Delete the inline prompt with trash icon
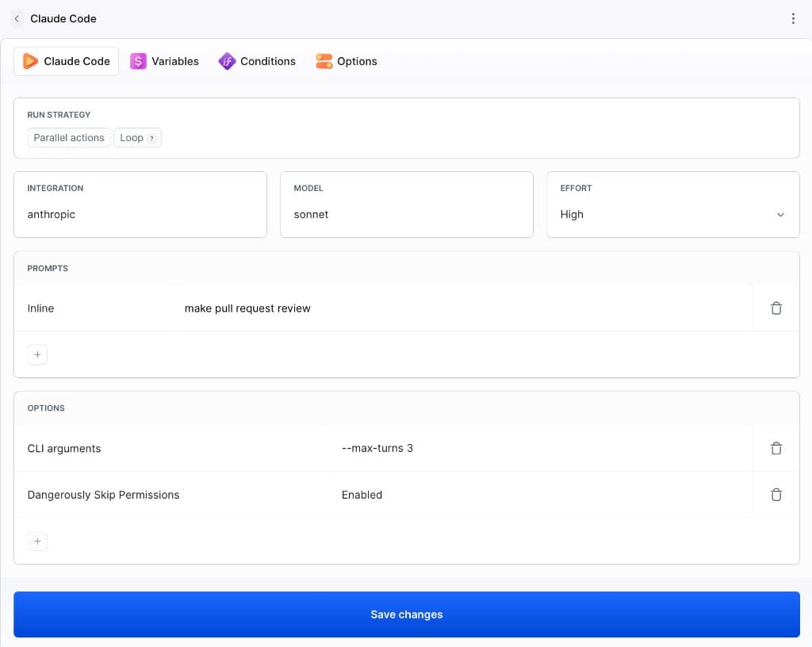Screen dimensions: 812x647 [x=776, y=308]
